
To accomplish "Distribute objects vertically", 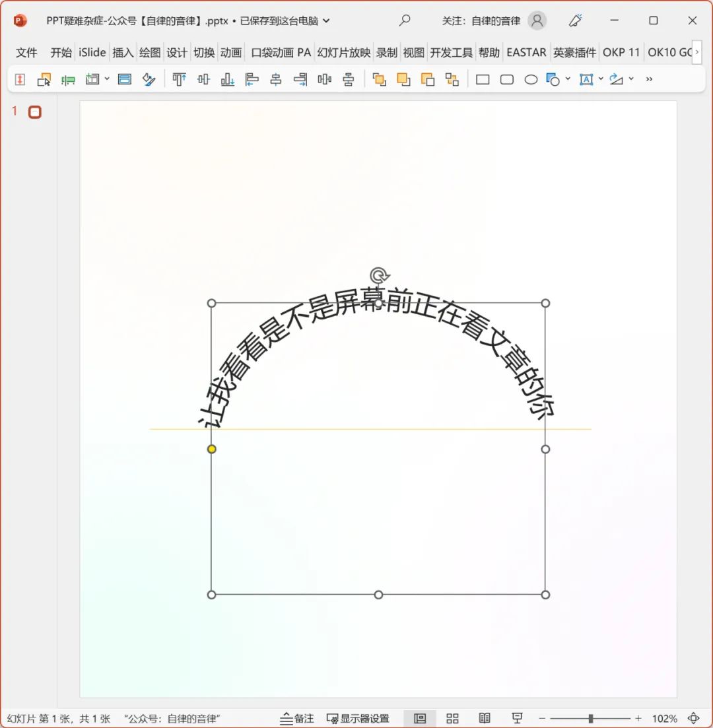I will point(349,79).
